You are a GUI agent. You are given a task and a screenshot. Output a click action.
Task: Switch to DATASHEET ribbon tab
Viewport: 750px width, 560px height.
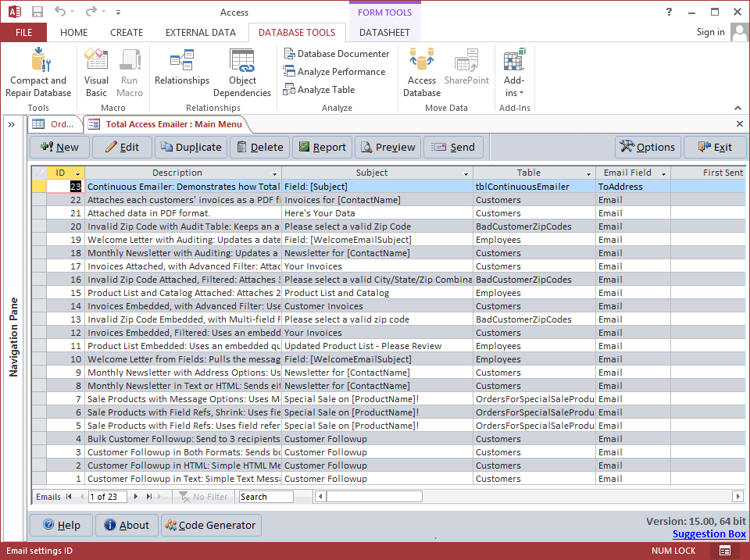pos(384,33)
